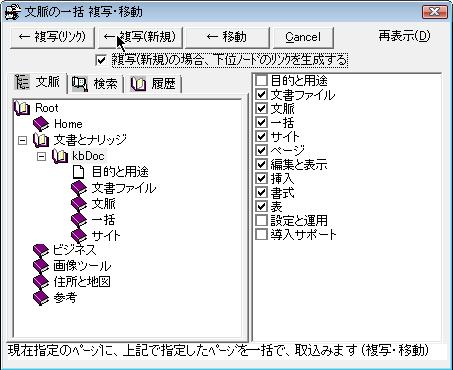Click the 画像ツール purple book icon
The image size is (453, 370).
point(41,266)
